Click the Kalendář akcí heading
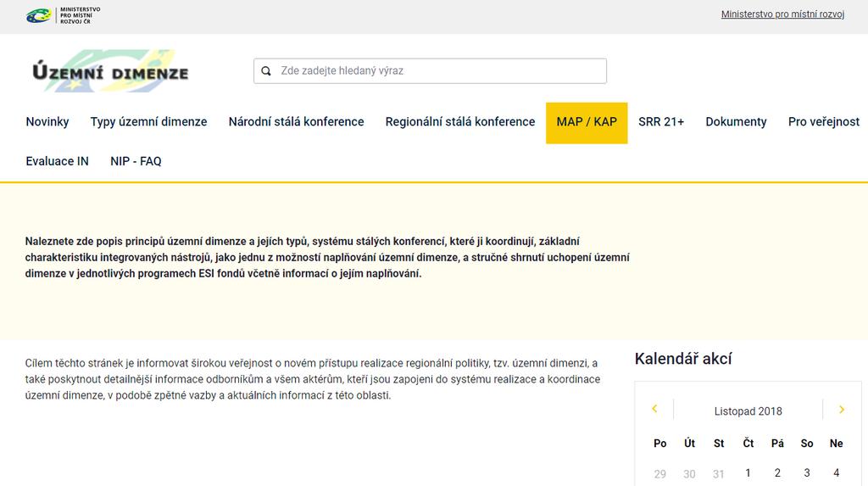This screenshot has width=868, height=486. pos(683,359)
